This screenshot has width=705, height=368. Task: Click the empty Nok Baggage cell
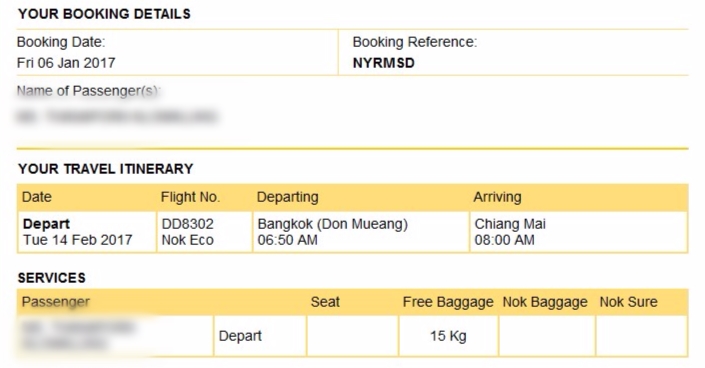point(547,336)
